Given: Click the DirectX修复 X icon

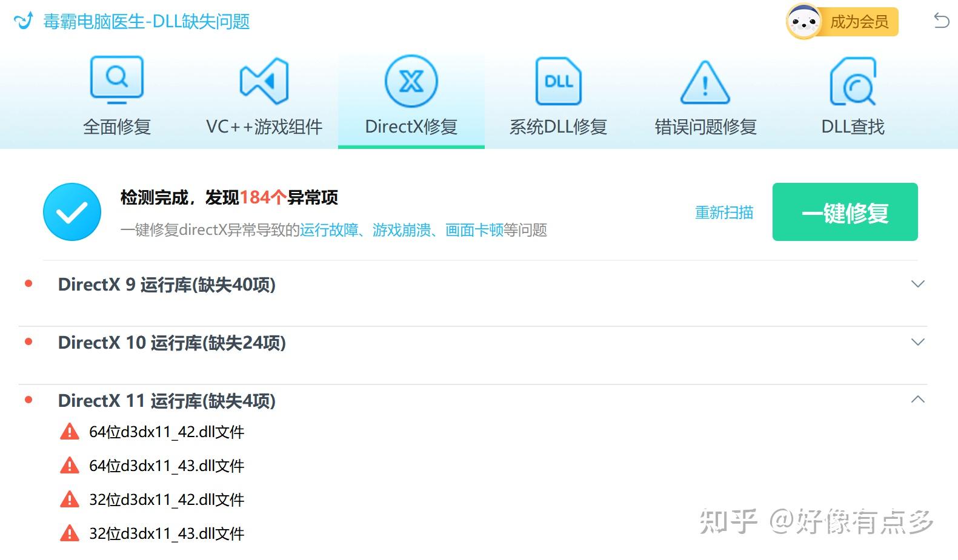Looking at the screenshot, I should pyautogui.click(x=411, y=81).
